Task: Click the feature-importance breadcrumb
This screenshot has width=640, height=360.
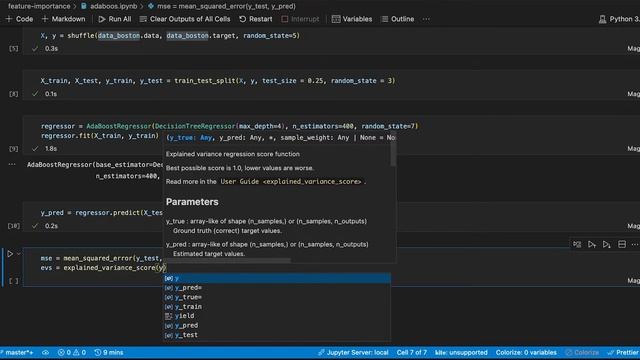Action: 39,6
